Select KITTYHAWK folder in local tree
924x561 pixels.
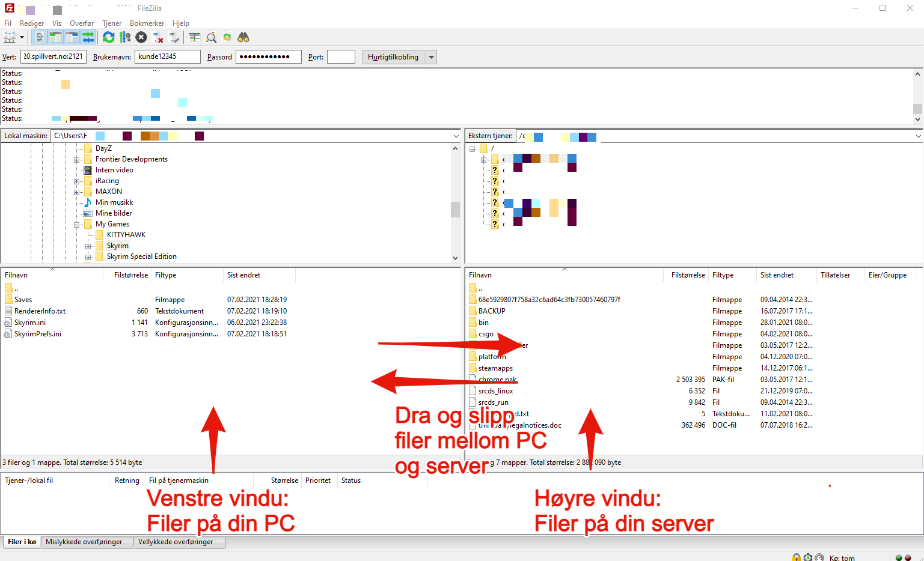pyautogui.click(x=126, y=235)
